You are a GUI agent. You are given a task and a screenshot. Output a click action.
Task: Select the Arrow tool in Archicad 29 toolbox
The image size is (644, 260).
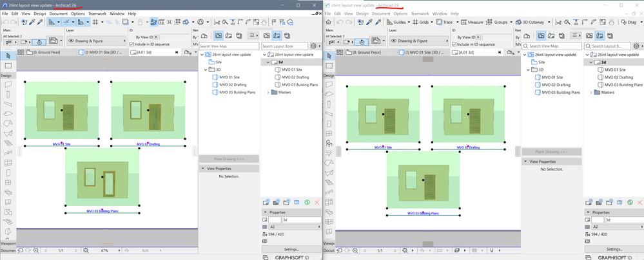(329, 56)
